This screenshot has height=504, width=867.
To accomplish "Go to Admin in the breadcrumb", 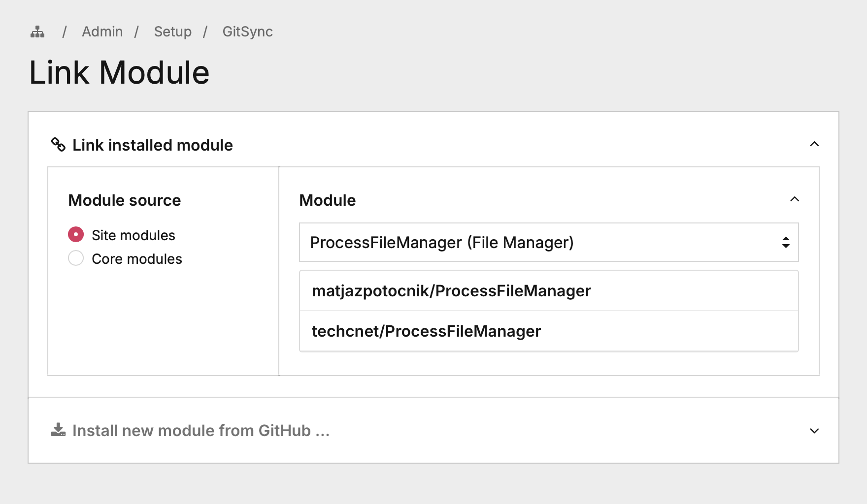I will pyautogui.click(x=102, y=32).
